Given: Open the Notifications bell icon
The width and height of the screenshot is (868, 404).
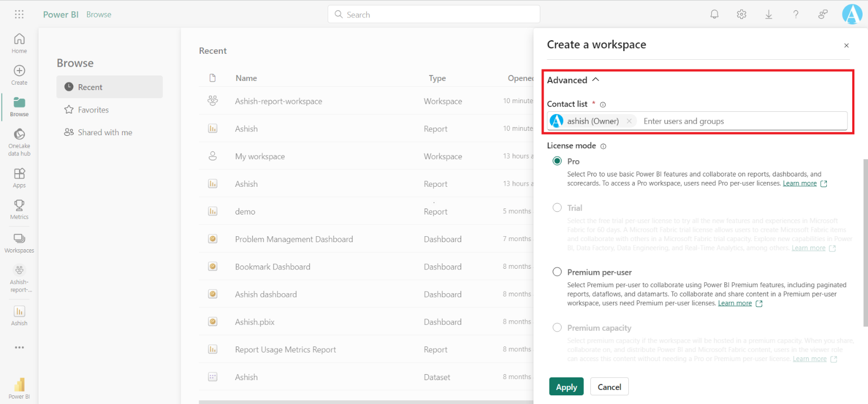Looking at the screenshot, I should 714,15.
